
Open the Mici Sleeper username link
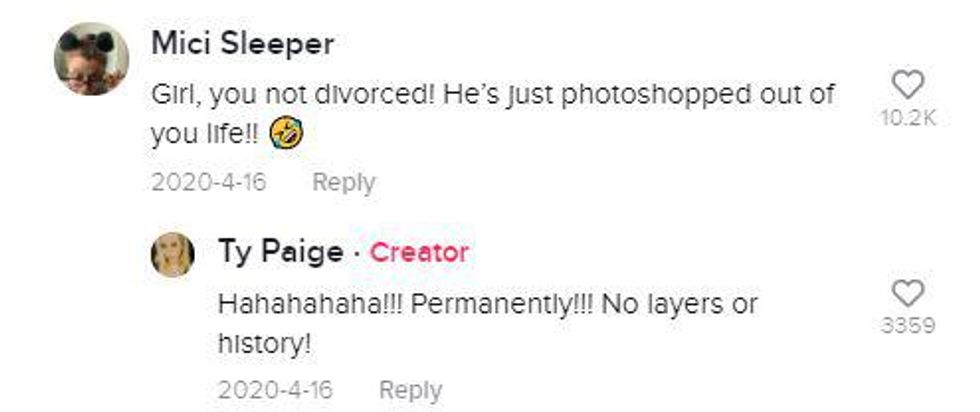coord(242,44)
